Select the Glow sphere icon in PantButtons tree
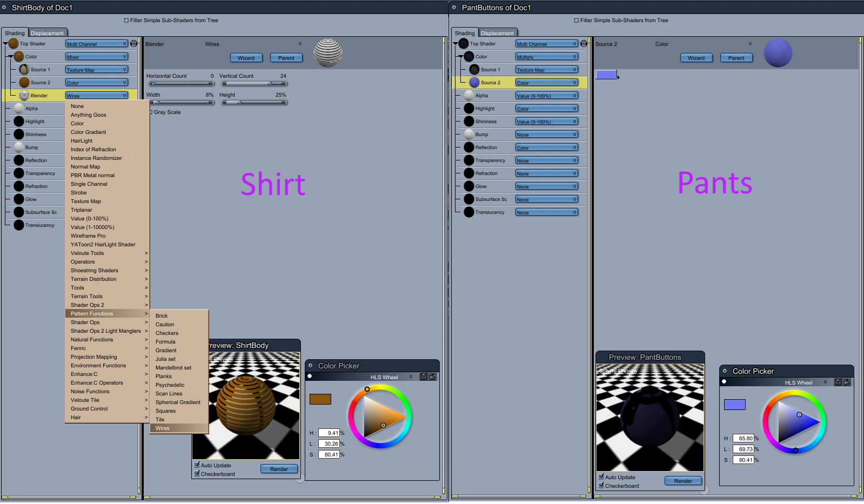The height and width of the screenshot is (504, 864). tap(469, 186)
